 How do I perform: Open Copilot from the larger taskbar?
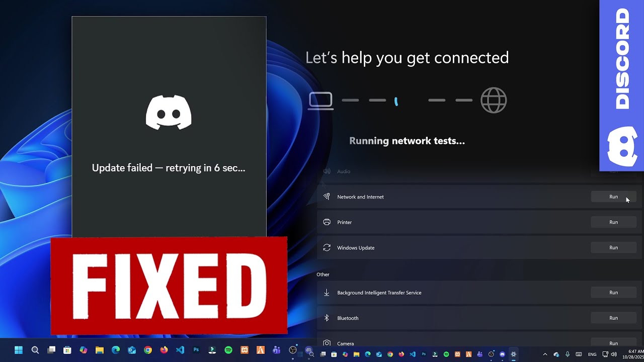(x=84, y=350)
